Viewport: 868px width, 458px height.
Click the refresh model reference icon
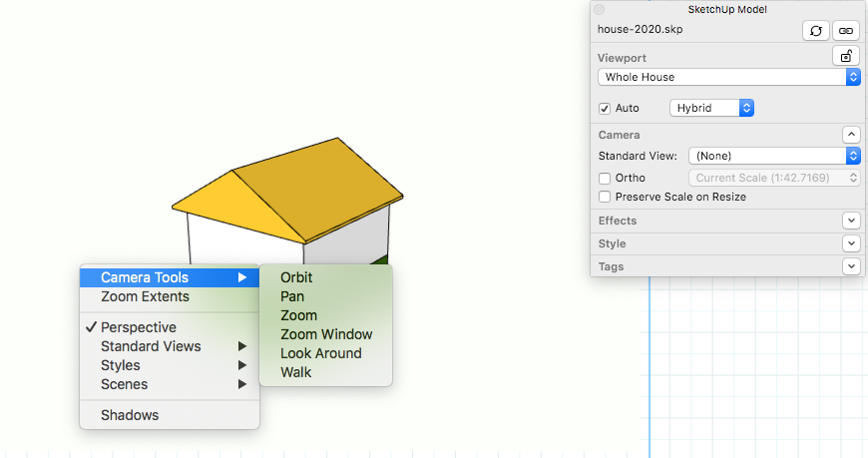(815, 31)
